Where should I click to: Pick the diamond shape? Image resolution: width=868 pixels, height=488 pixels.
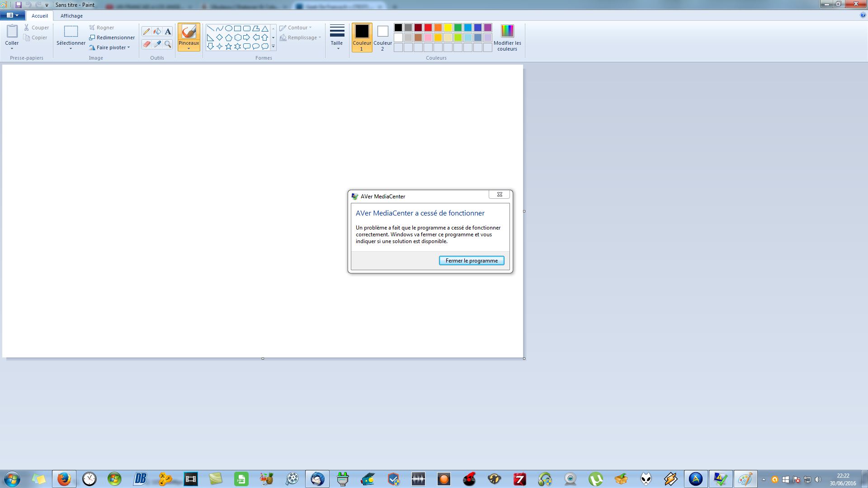[x=220, y=38]
